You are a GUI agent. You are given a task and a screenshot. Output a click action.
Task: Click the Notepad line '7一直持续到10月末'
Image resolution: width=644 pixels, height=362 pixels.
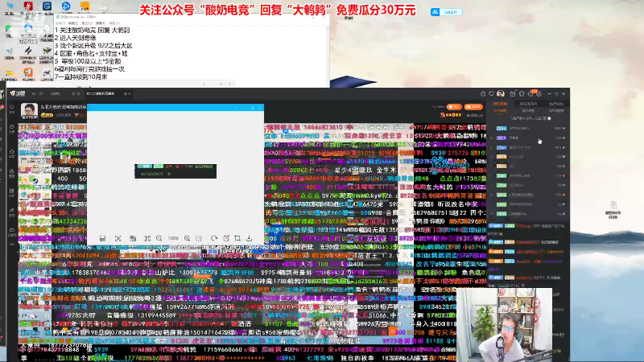point(81,76)
